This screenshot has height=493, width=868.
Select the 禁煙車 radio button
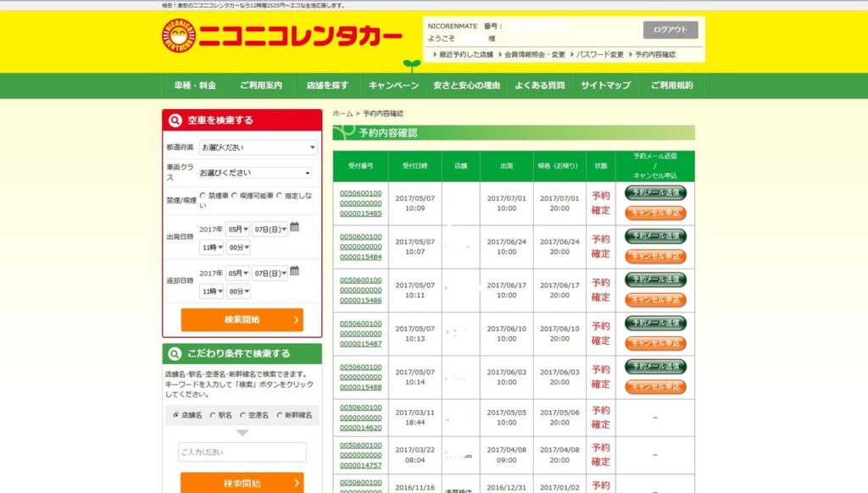pos(202,196)
